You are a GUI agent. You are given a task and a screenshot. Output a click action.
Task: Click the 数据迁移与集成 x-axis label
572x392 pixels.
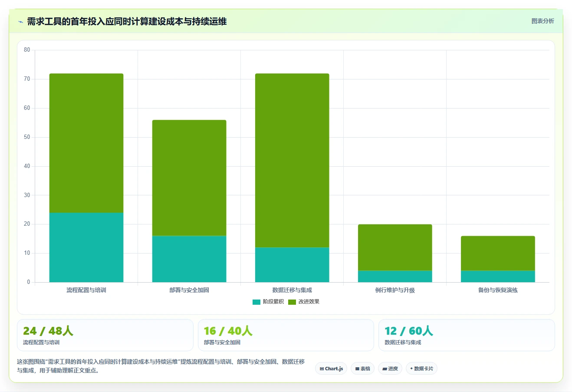(292, 290)
